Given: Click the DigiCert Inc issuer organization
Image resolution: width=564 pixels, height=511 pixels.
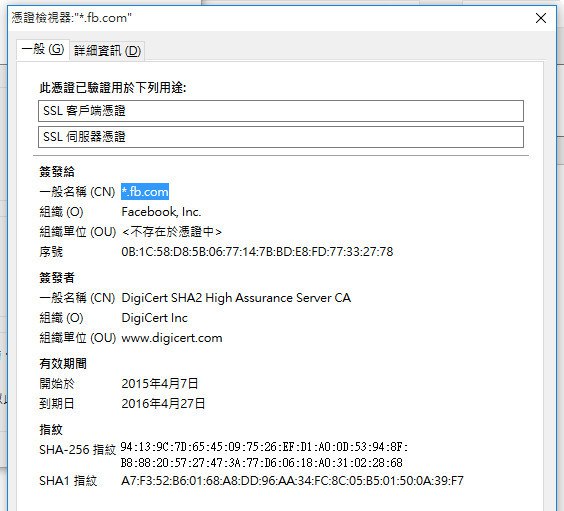Looking at the screenshot, I should 155,318.
